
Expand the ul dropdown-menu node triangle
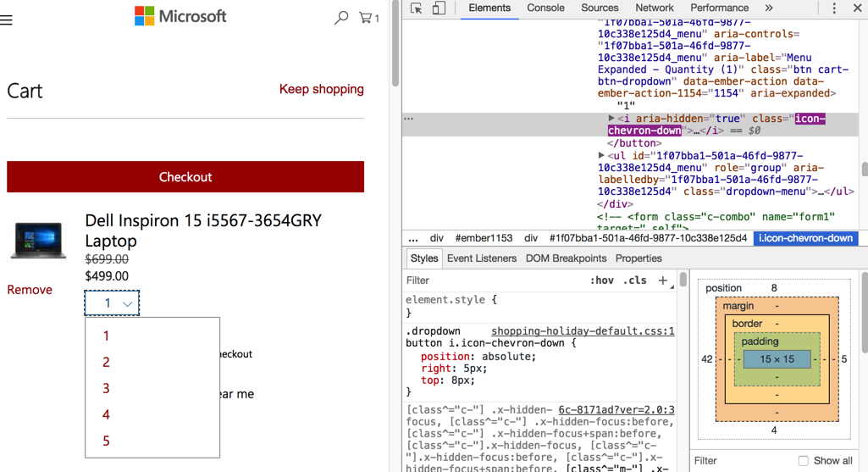coord(600,156)
